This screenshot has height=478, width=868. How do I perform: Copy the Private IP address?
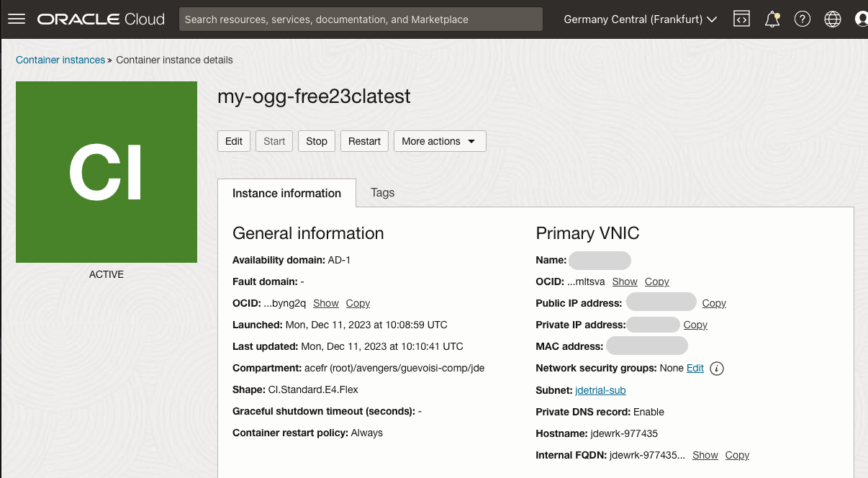[695, 325]
